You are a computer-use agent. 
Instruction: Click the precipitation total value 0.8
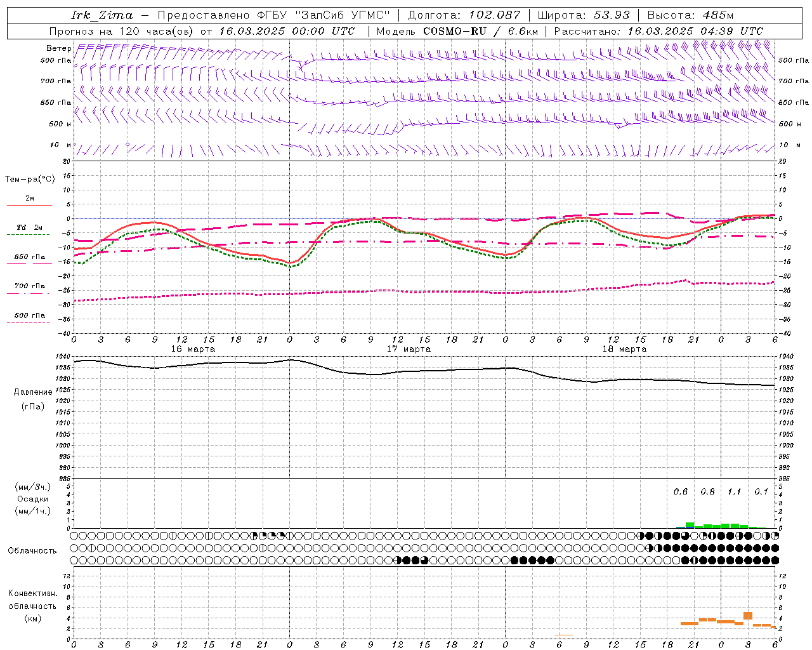[707, 491]
